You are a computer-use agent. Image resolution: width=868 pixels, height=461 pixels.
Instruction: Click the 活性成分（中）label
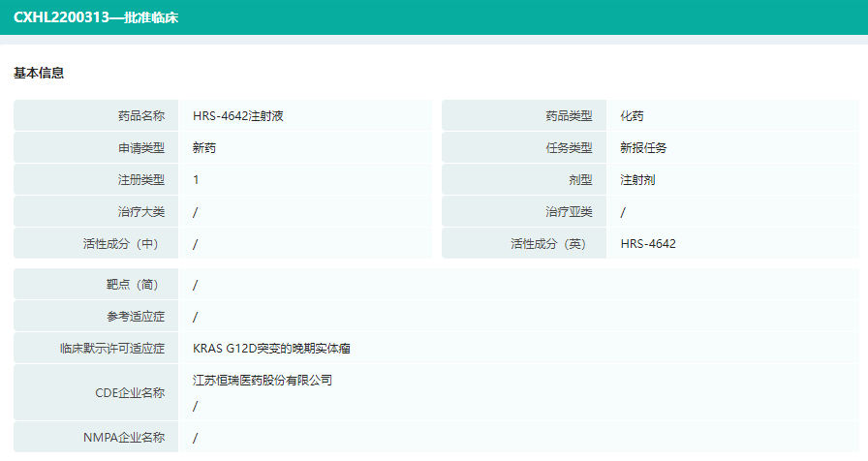[123, 244]
